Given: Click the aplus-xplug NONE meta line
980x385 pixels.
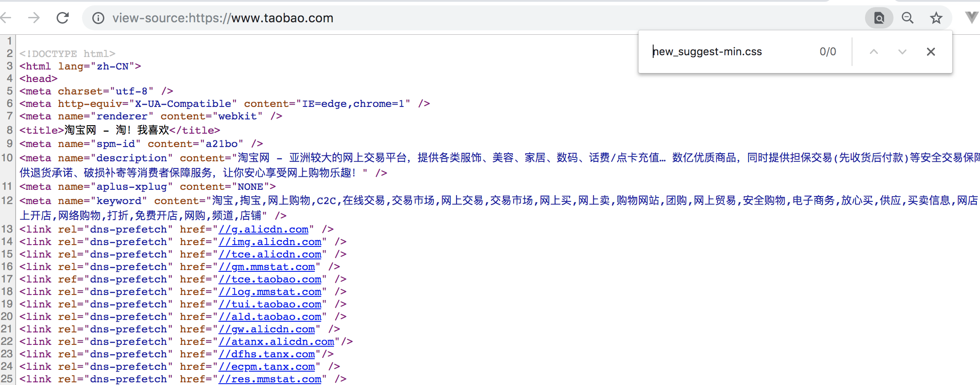Looking at the screenshot, I should (148, 187).
